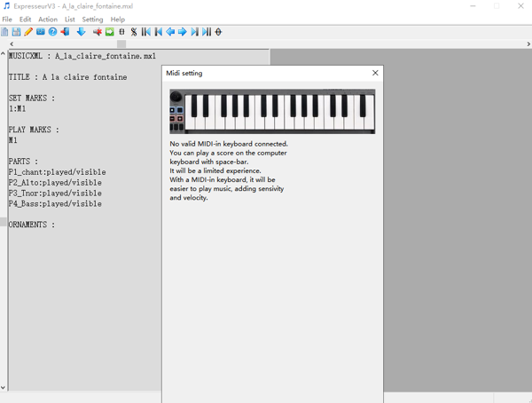Viewport: 532px width, 403px height.
Task: Click the vertical scrollbar down arrow
Action: pos(4,388)
